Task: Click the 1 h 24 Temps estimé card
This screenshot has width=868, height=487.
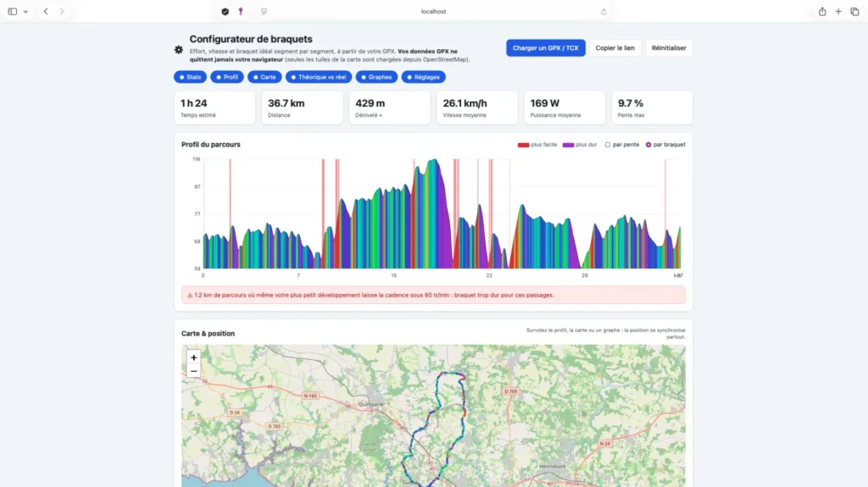Action: 214,108
